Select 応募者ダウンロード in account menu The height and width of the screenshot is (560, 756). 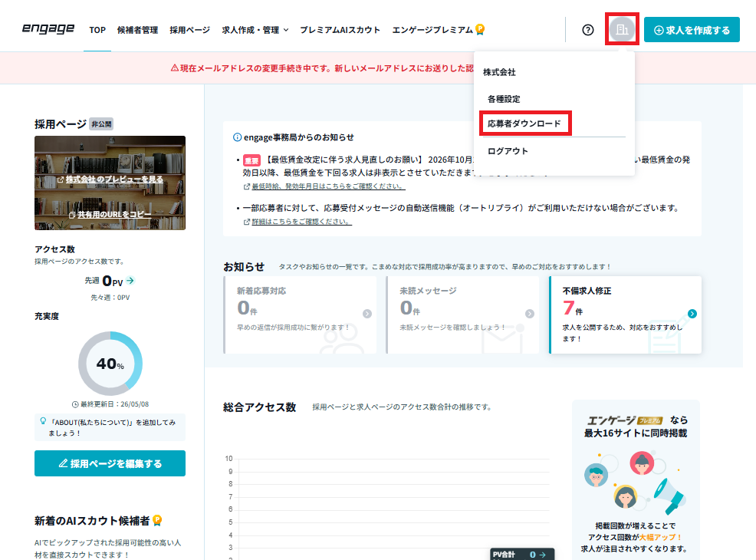pos(524,124)
